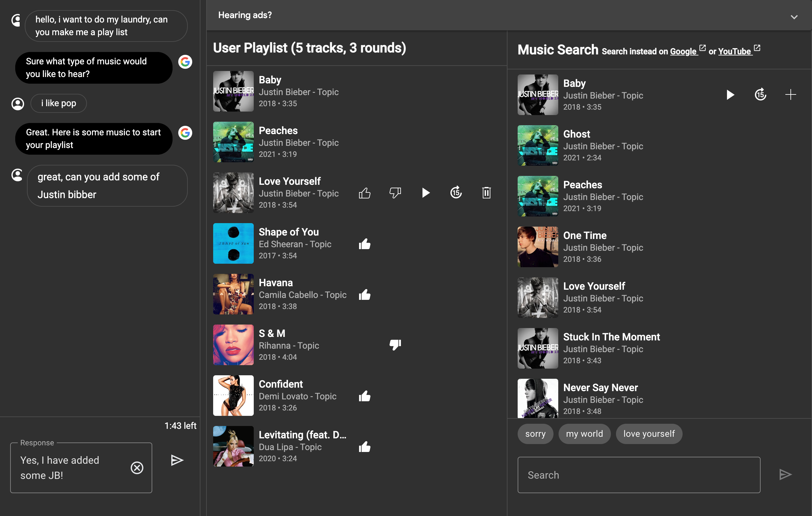This screenshot has width=812, height=516.
Task: Select Peaches title in Music Search results
Action: point(583,185)
